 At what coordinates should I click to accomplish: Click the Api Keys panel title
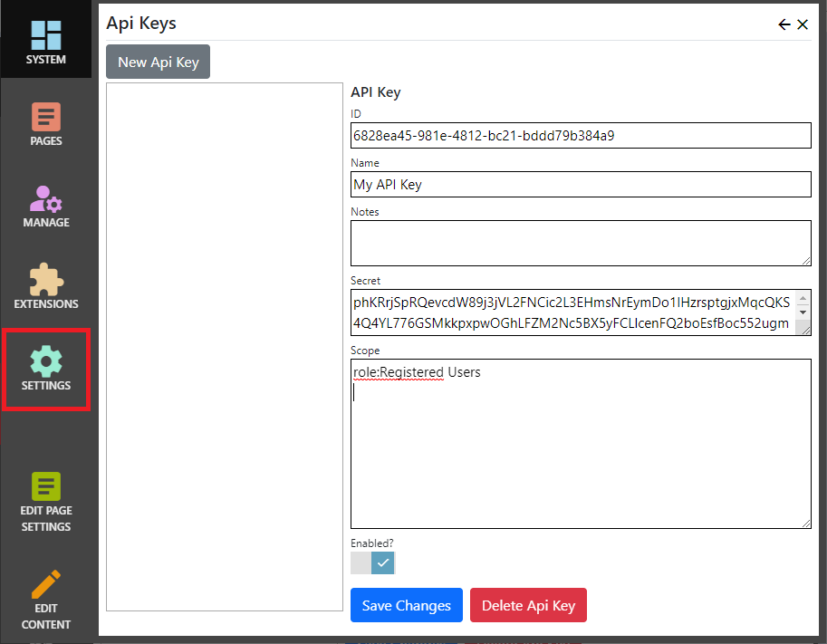click(x=141, y=24)
